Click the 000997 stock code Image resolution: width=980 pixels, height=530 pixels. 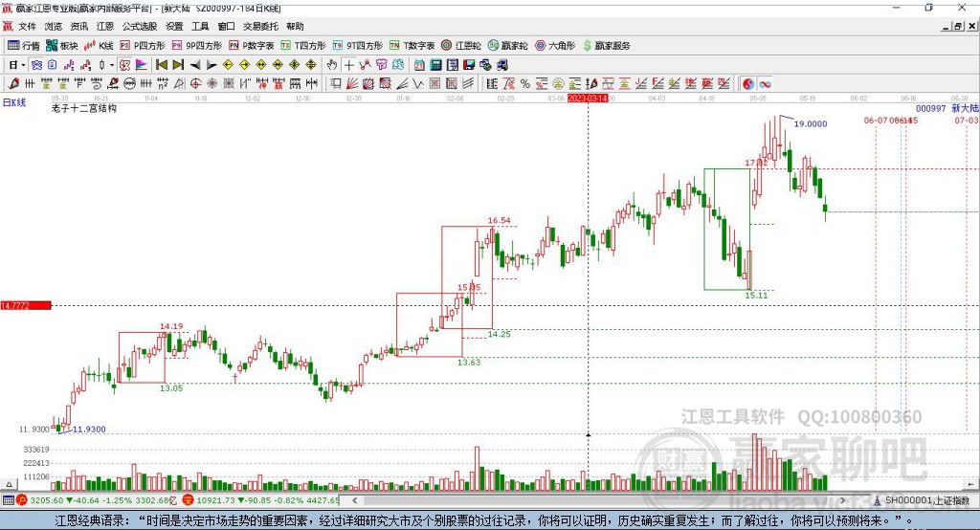(x=930, y=108)
